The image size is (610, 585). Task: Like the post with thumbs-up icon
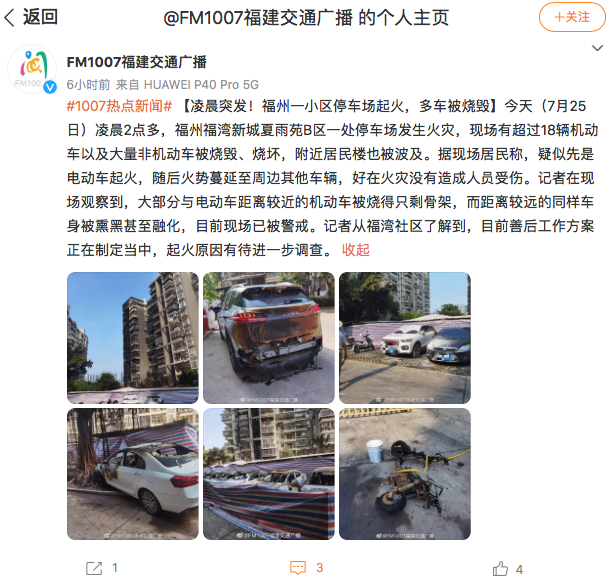[x=500, y=568]
